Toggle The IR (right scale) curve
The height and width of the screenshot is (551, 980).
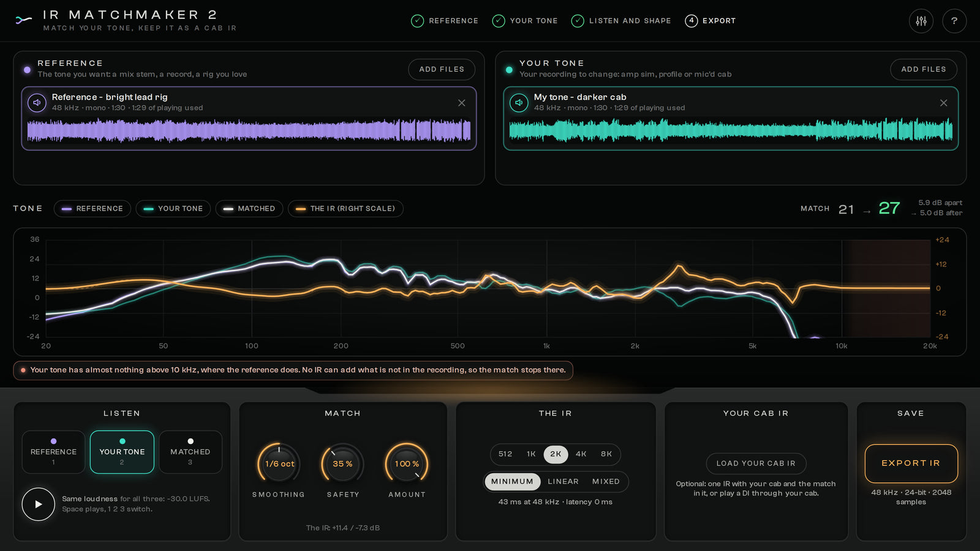[345, 209]
